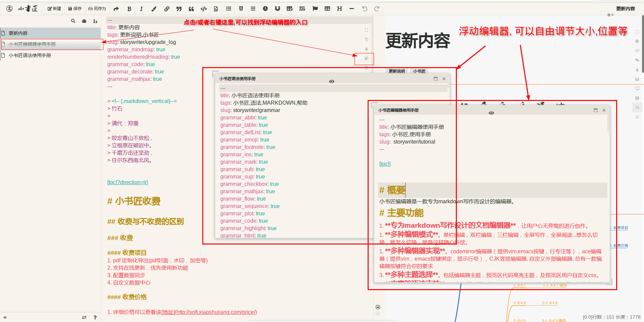Insert a code block with the code icon
The width and height of the screenshot is (644, 322).
[204, 9]
